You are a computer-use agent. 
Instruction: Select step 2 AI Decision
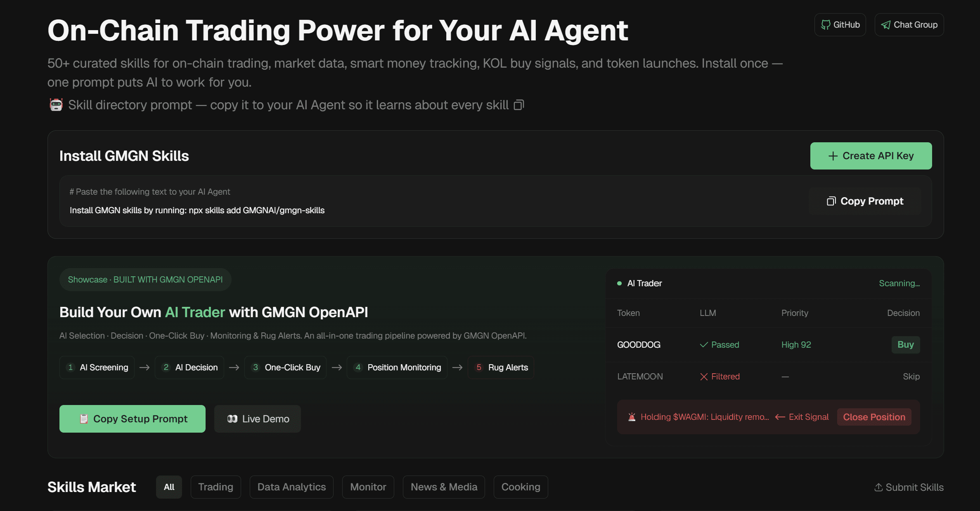(189, 367)
